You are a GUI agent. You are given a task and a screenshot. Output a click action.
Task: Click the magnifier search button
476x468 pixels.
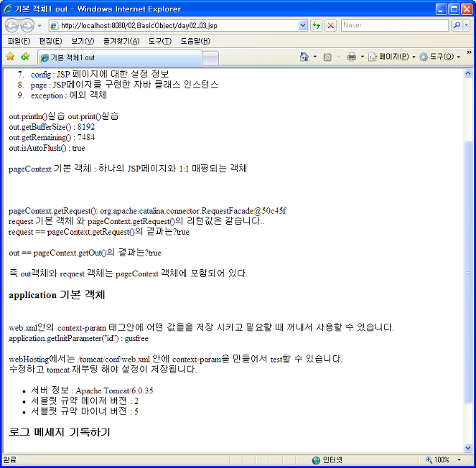[457, 26]
